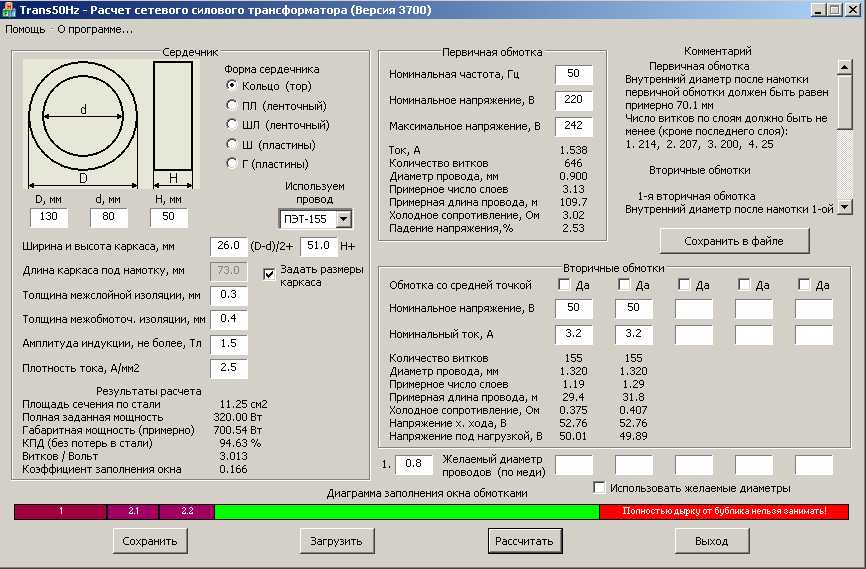This screenshot has height=569, width=866.
Task: Click winding 1 segment in fill diagram
Action: (60, 512)
